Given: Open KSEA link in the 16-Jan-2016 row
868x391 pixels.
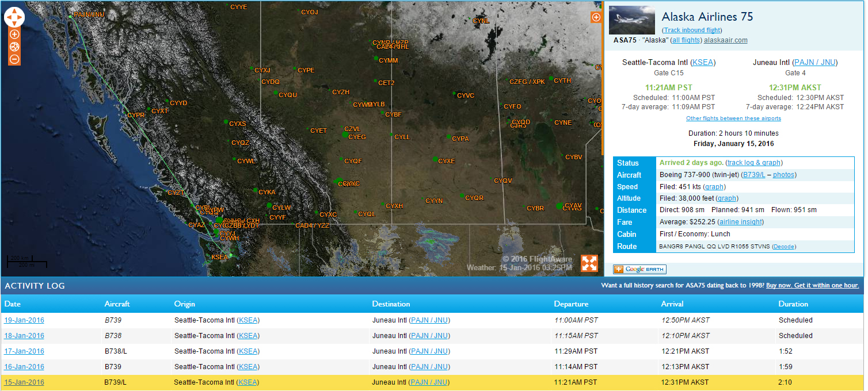Looking at the screenshot, I should [248, 367].
